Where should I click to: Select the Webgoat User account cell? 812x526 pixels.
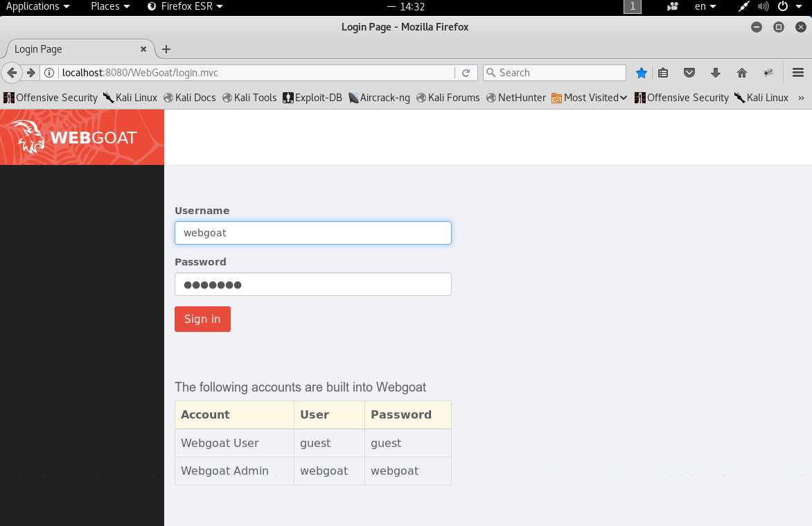coord(235,443)
